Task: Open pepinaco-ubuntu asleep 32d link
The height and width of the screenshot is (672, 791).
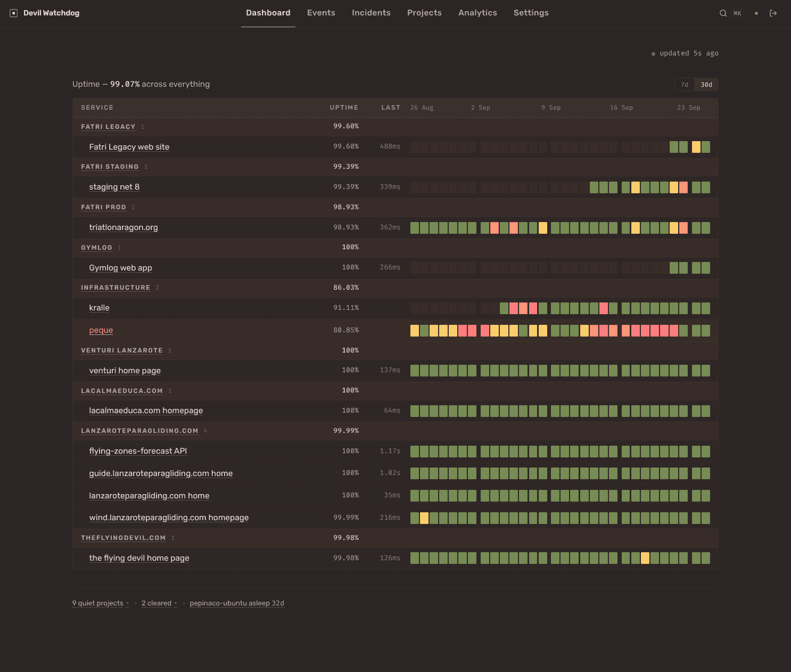Action: [237, 603]
